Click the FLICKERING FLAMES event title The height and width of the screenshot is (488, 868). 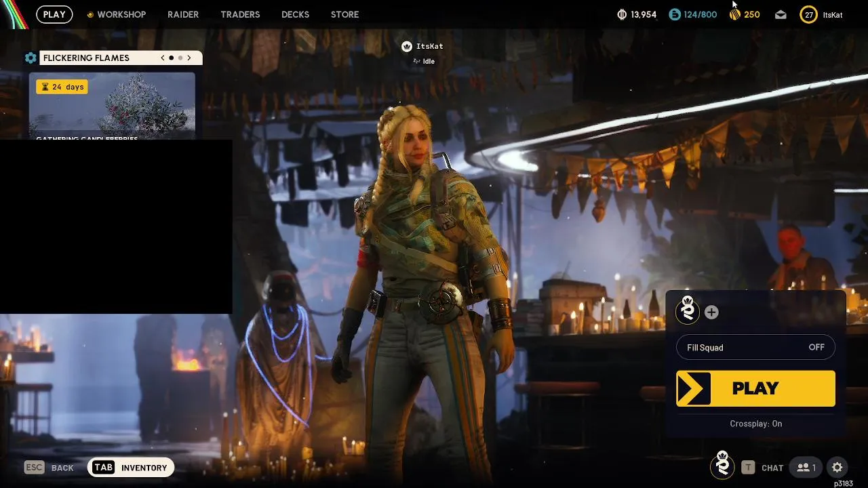tap(86, 58)
